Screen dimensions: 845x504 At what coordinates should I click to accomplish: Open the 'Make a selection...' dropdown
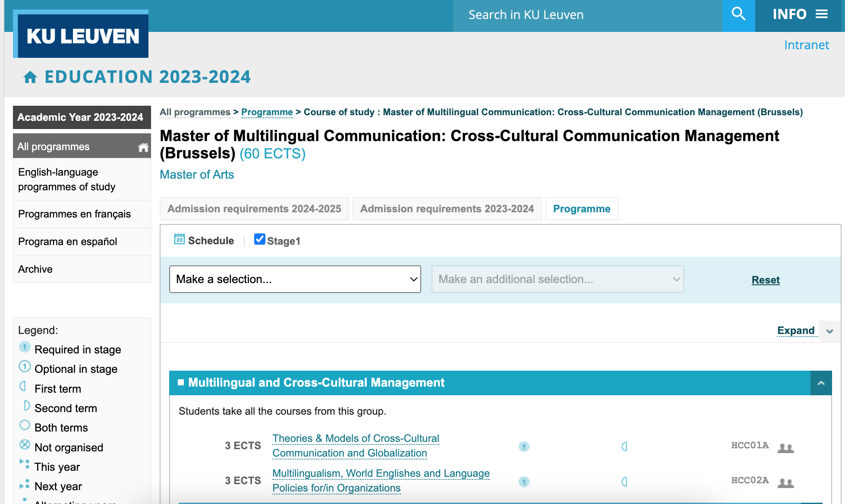tap(295, 279)
